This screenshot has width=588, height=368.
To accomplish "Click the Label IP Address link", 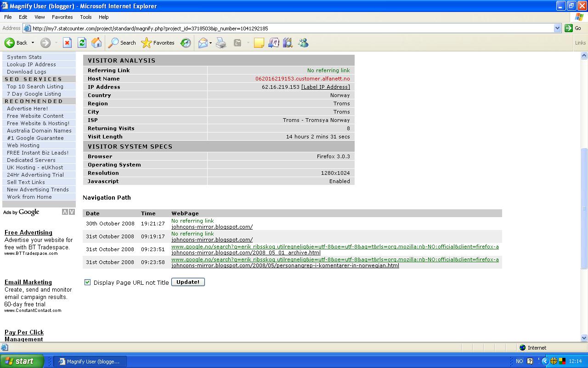I will (326, 87).
